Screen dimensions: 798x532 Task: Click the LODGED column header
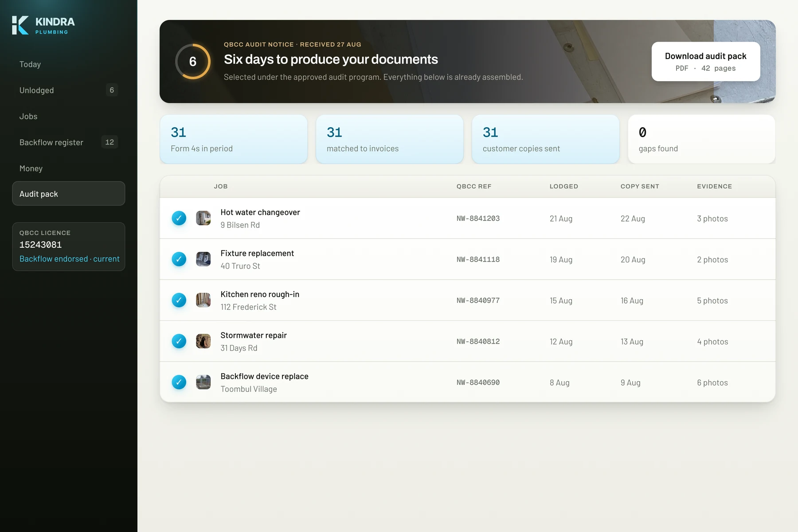pyautogui.click(x=564, y=186)
